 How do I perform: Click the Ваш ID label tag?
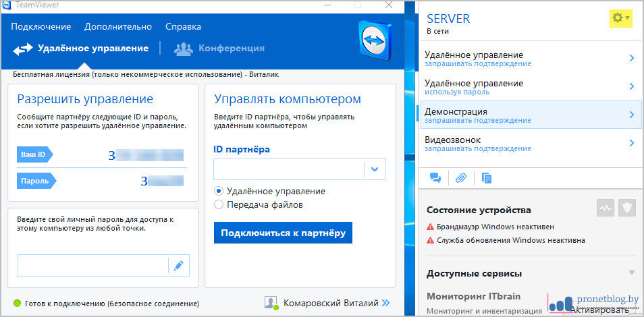pyautogui.click(x=34, y=155)
